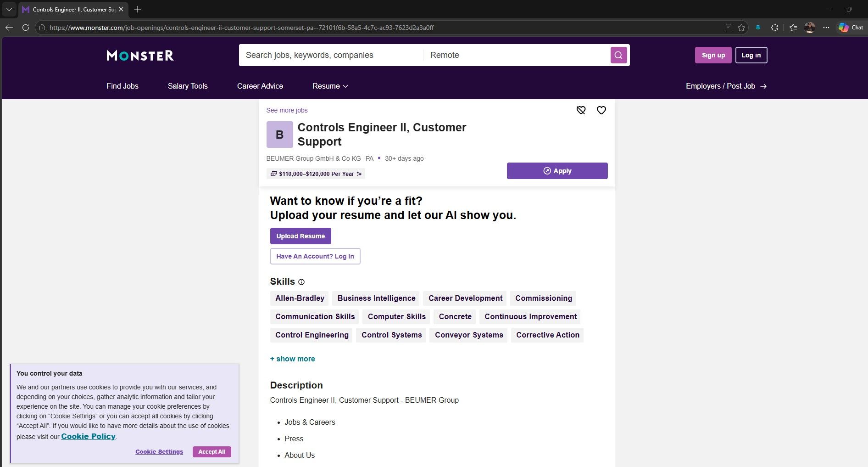Expand the Resume menu
Screen dimensions: 868x467
tap(330, 86)
